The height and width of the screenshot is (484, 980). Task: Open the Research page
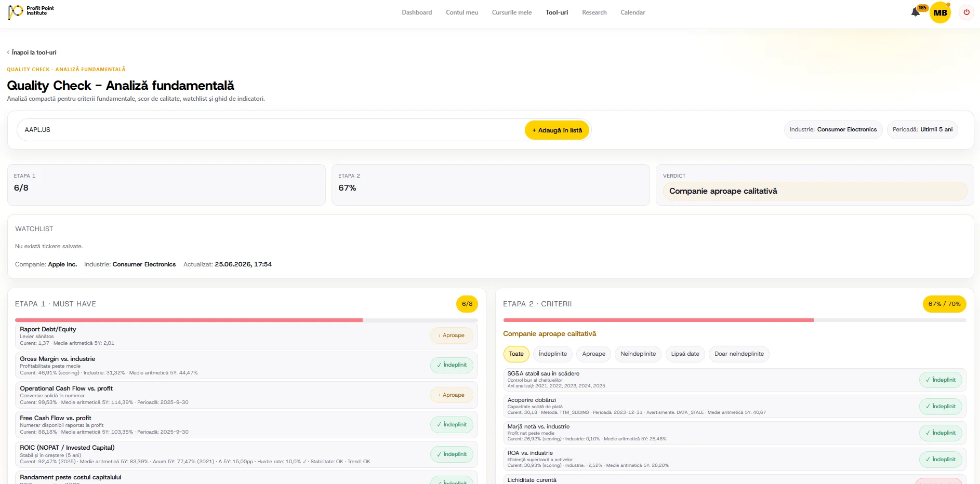594,12
